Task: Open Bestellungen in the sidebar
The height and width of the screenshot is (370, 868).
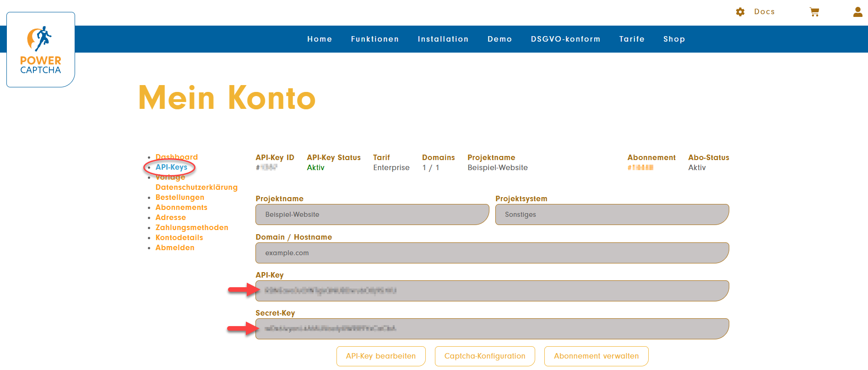Action: pyautogui.click(x=179, y=198)
